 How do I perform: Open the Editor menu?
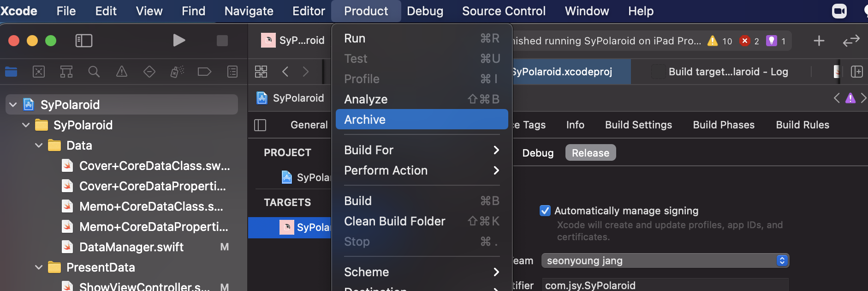coord(309,11)
